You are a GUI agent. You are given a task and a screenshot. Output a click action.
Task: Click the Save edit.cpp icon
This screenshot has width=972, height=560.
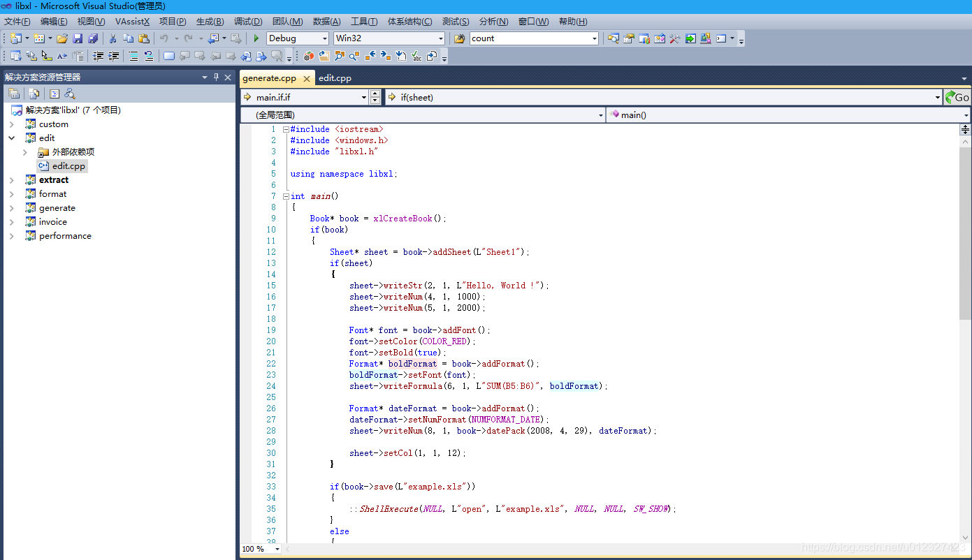pos(77,38)
